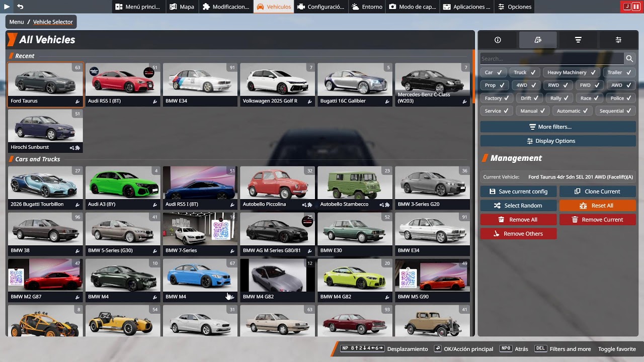
Task: Click the orange Reset All button
Action: 598,206
